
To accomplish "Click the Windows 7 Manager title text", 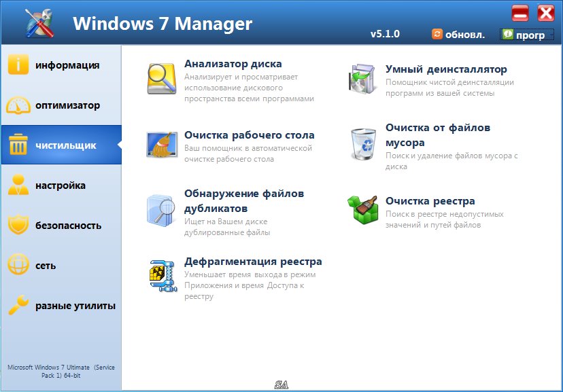I will pyautogui.click(x=163, y=24).
